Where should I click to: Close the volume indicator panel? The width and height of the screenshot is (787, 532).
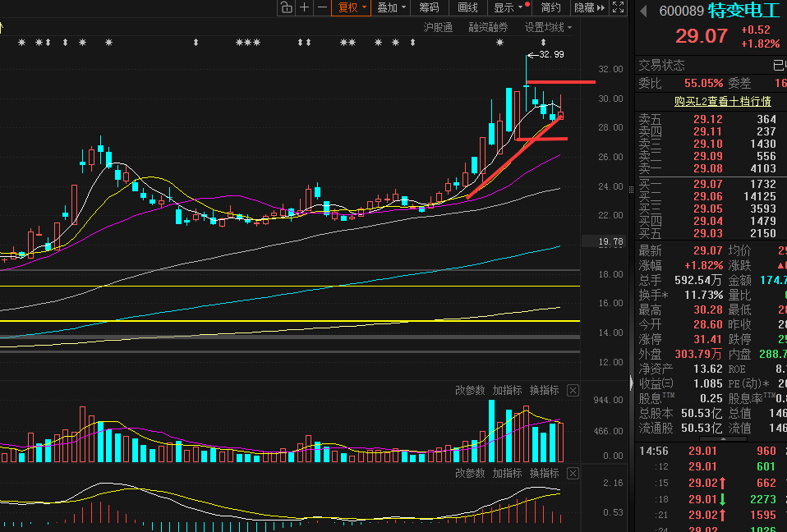click(x=573, y=390)
